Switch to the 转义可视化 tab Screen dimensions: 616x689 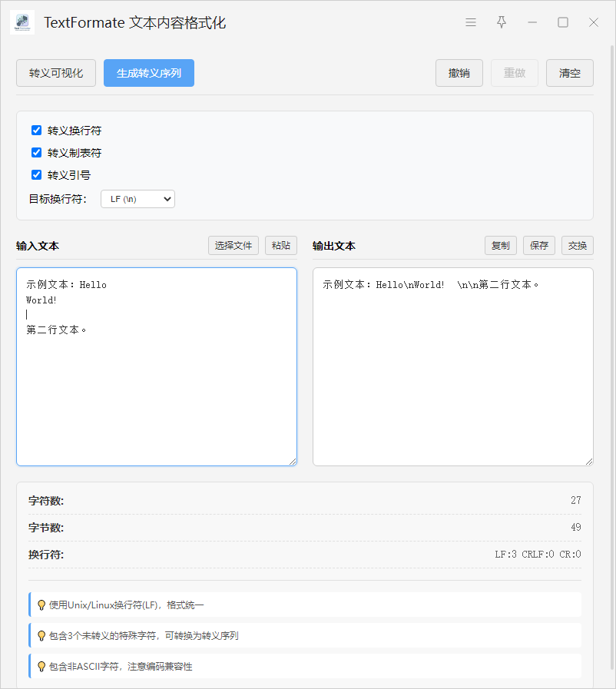point(56,73)
